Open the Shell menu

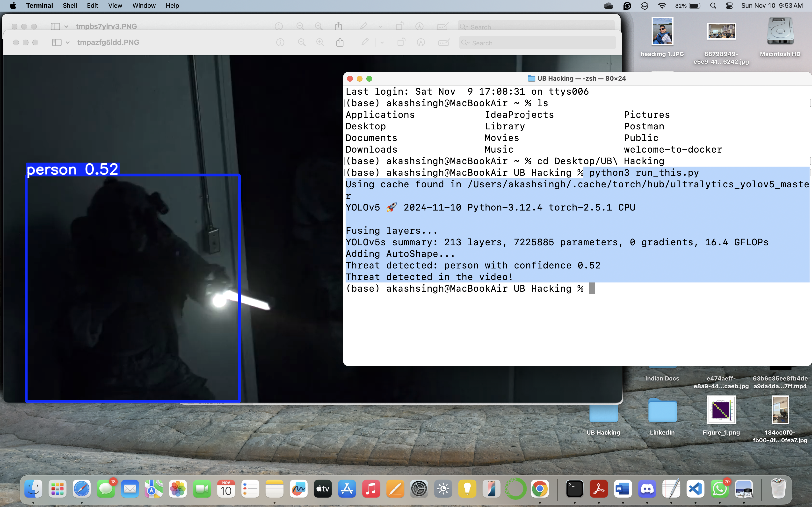pos(70,6)
